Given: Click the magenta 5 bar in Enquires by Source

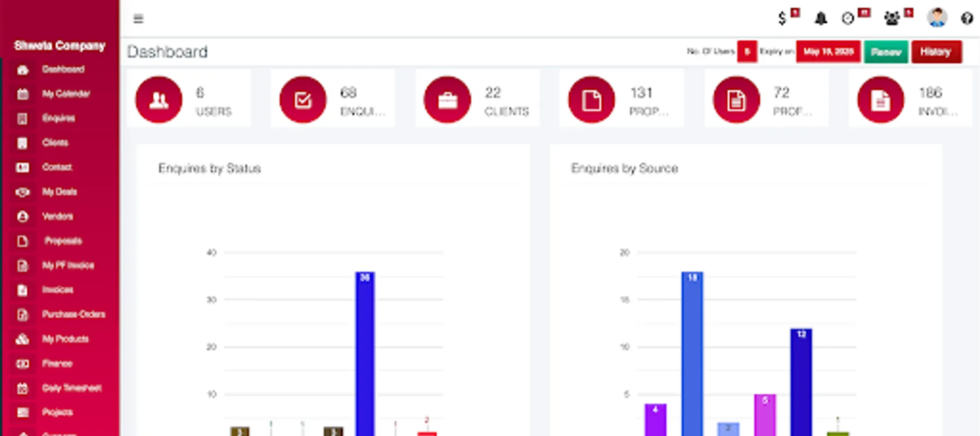Looking at the screenshot, I should pyautogui.click(x=765, y=415).
